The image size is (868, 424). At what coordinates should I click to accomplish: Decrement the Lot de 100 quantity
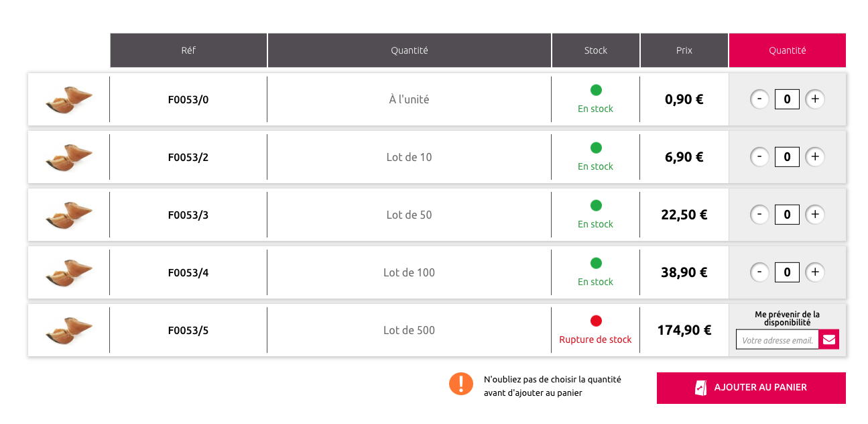click(x=759, y=272)
